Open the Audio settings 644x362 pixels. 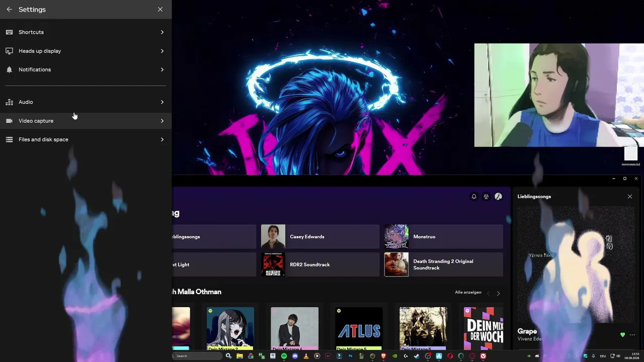[86, 102]
